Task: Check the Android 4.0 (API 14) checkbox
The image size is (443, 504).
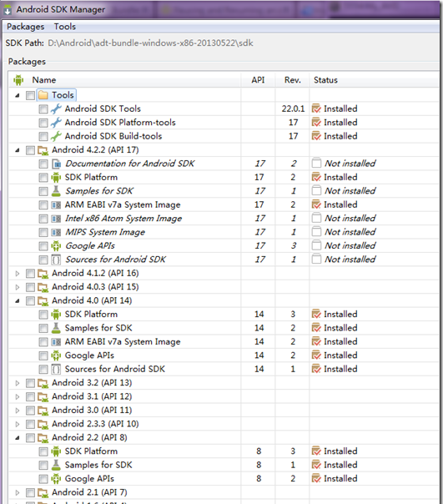Action: pos(31,301)
